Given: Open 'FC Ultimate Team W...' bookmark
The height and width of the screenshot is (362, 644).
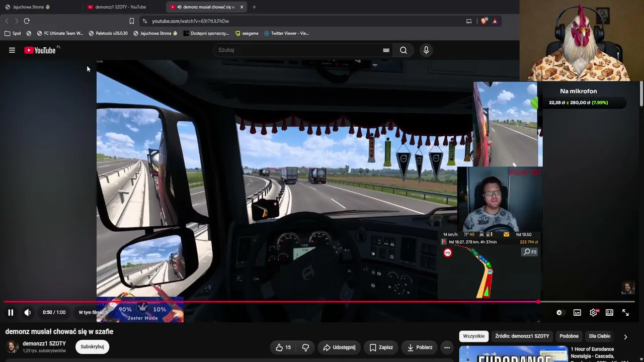Looking at the screenshot, I should pyautogui.click(x=60, y=33).
